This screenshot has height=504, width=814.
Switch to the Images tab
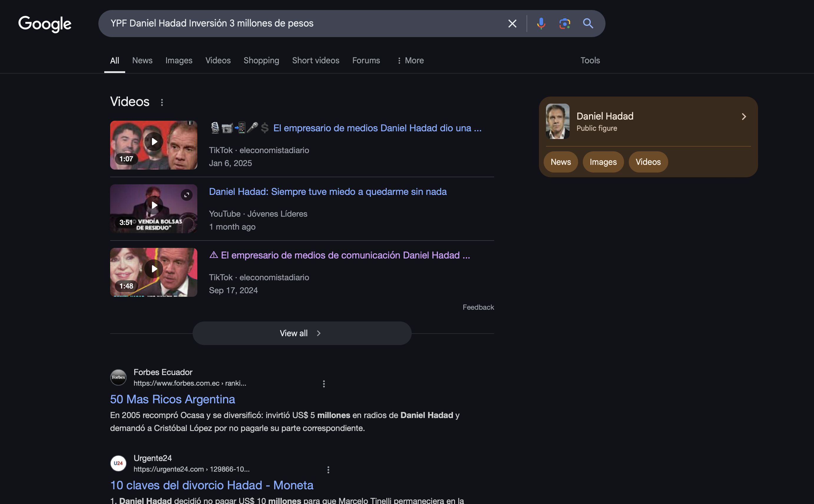pyautogui.click(x=179, y=60)
